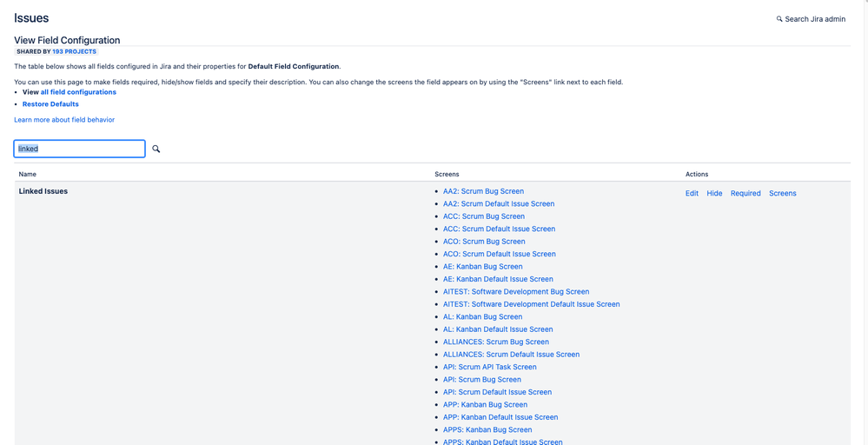
Task: Open API: Scrum Default Issue Screen
Action: click(x=498, y=392)
